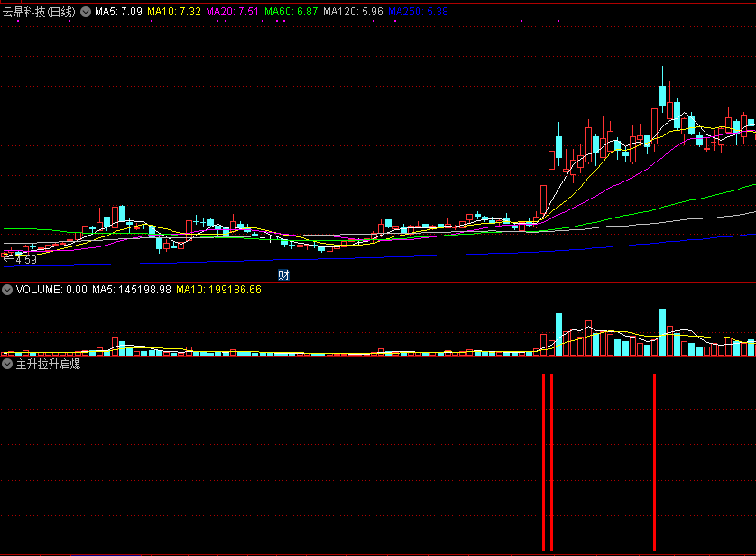This screenshot has height=556, width=756.
Task: Select the MA120: 5.96 label
Action: 353,12
